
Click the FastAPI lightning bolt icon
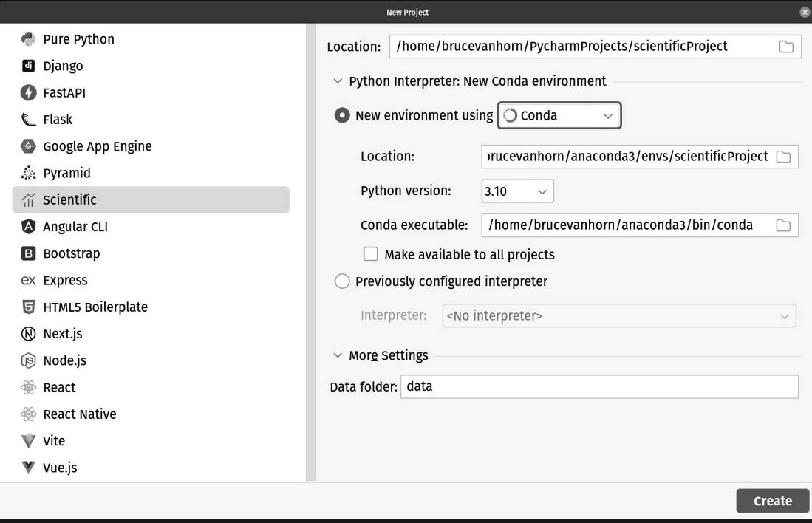[29, 92]
